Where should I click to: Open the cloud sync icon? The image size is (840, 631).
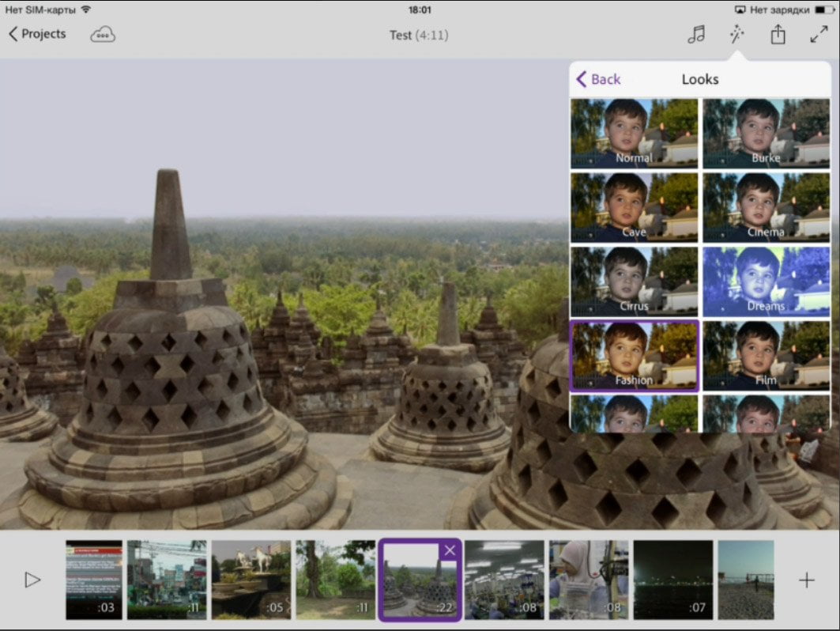pos(102,35)
